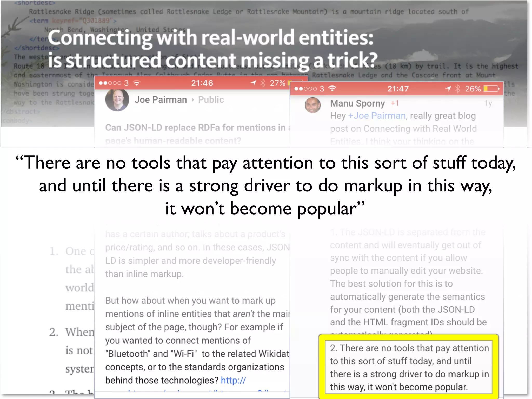Click the 'Rattlesnake Ridge (sometimes called' code line
The width and height of the screenshot is (532, 399).
pos(249,11)
